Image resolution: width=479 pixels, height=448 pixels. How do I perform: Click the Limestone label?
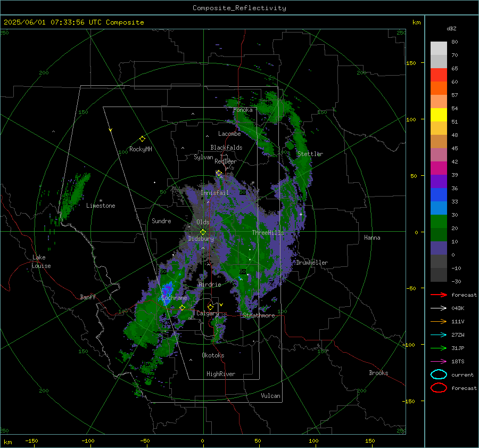101,206
